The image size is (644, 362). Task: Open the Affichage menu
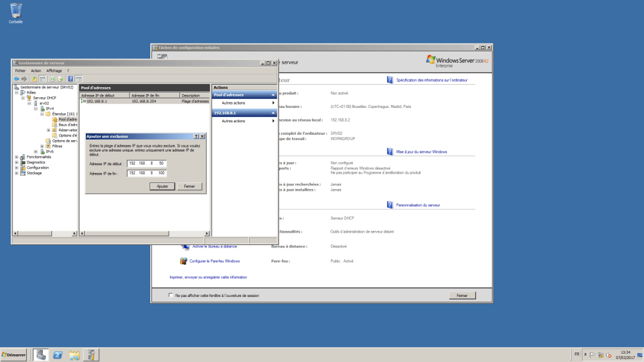point(54,70)
